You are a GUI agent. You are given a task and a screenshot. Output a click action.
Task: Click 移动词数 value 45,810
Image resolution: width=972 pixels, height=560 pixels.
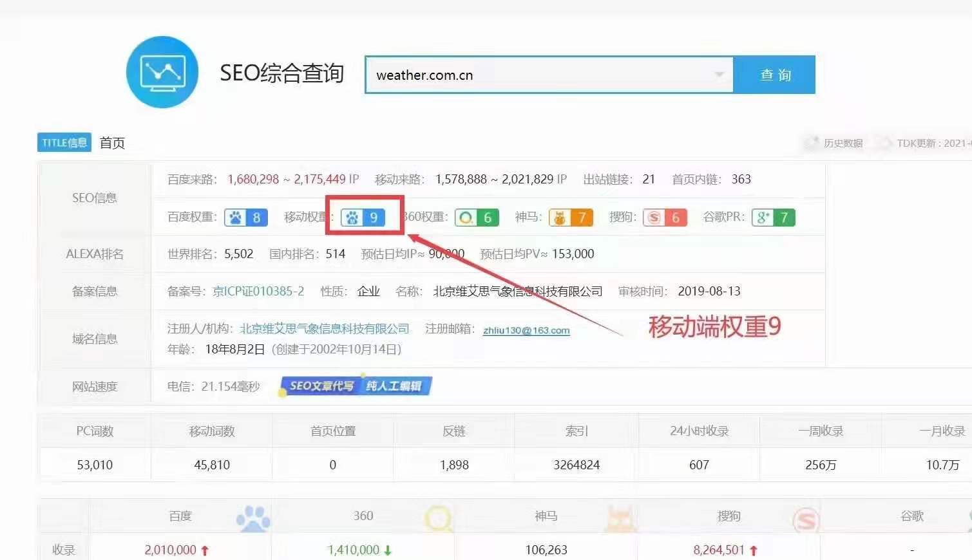(212, 465)
